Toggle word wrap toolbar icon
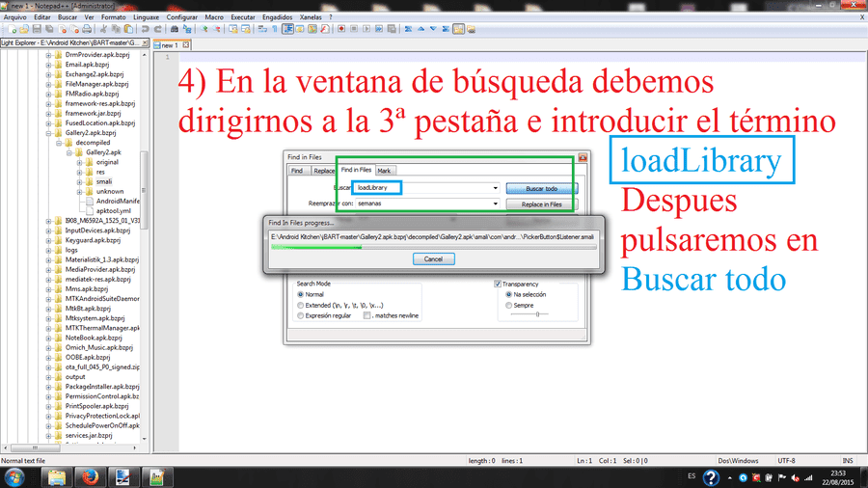 (x=262, y=29)
